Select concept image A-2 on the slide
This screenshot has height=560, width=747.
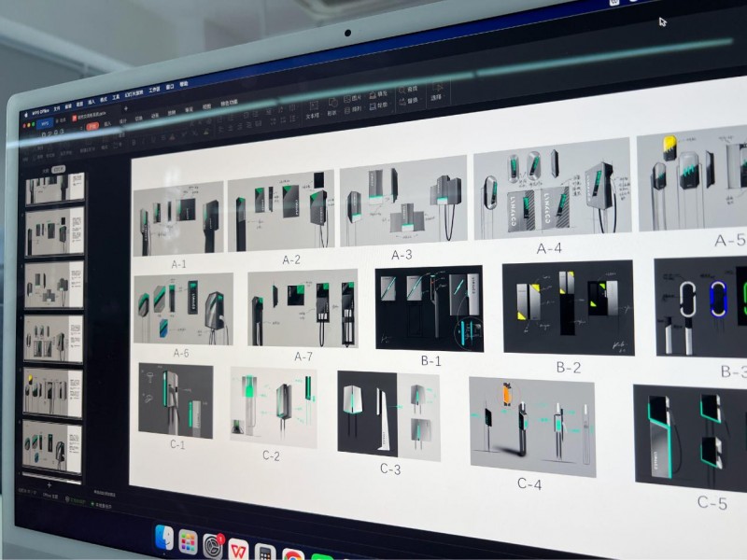281,212
